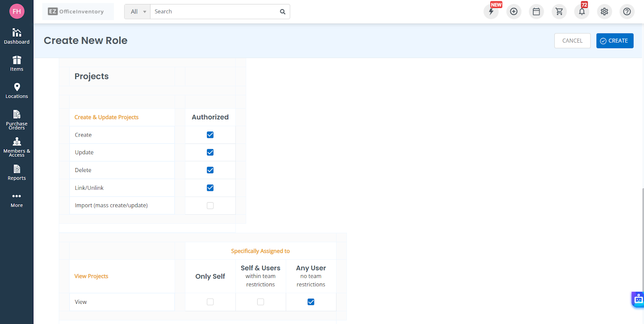Open Members & Access in sidebar
644x324 pixels.
click(x=17, y=147)
